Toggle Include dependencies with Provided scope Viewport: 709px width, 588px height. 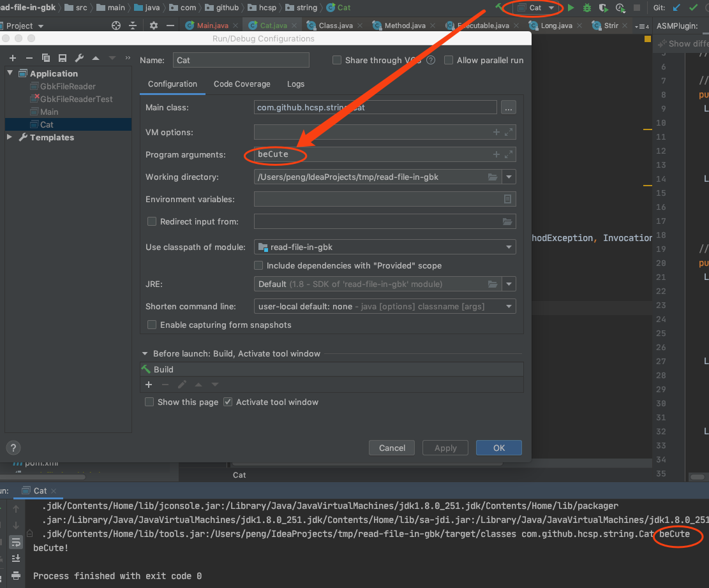258,265
